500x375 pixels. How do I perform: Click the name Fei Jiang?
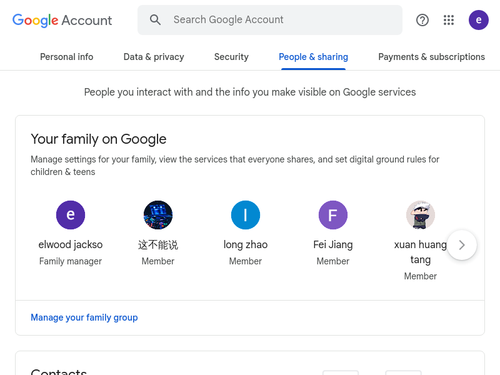click(x=333, y=245)
